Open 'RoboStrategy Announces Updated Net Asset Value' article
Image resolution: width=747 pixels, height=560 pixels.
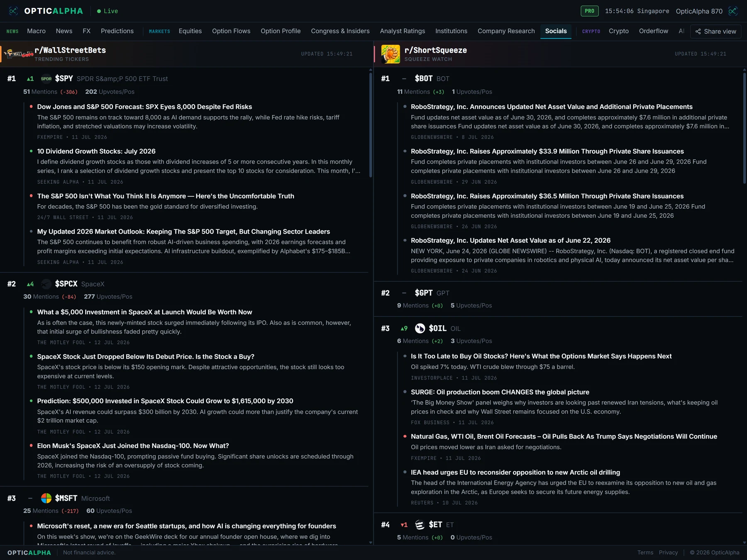tap(552, 107)
